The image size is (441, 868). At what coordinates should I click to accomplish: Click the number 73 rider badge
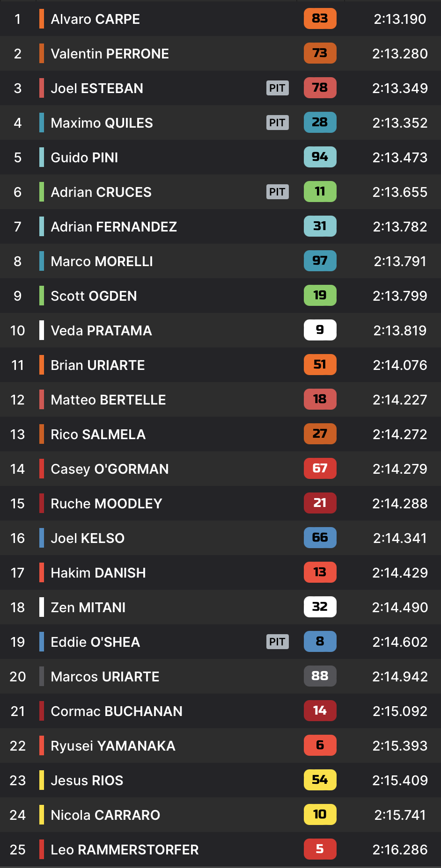(x=320, y=53)
